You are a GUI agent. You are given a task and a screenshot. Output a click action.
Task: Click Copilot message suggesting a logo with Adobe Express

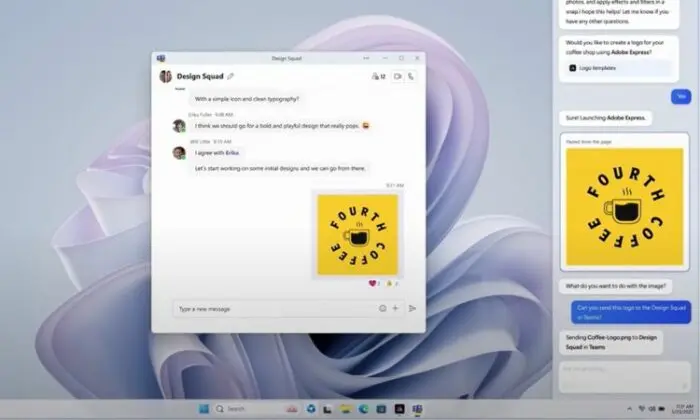619,58
